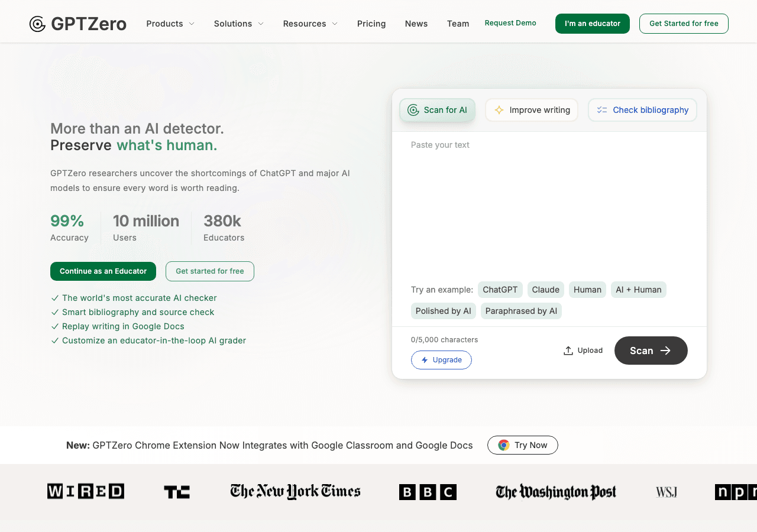The image size is (757, 532).
Task: Click the sparkle icon on Improve writing
Action: pos(499,110)
